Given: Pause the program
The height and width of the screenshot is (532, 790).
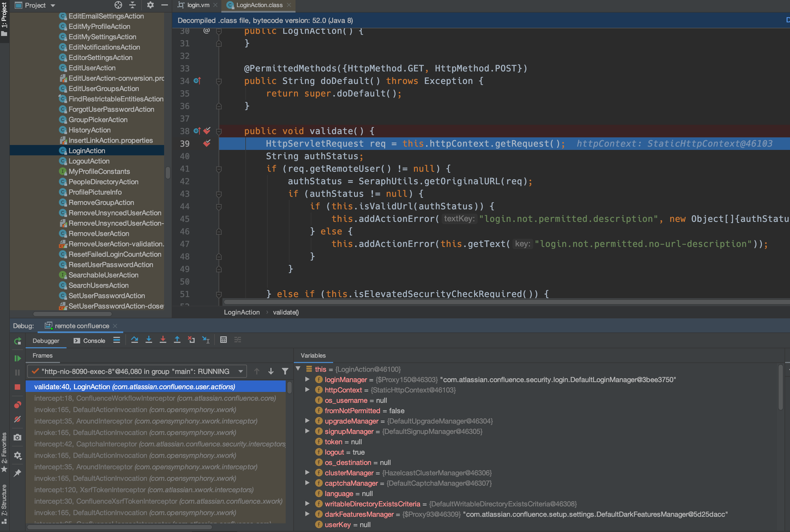Looking at the screenshot, I should click(18, 373).
